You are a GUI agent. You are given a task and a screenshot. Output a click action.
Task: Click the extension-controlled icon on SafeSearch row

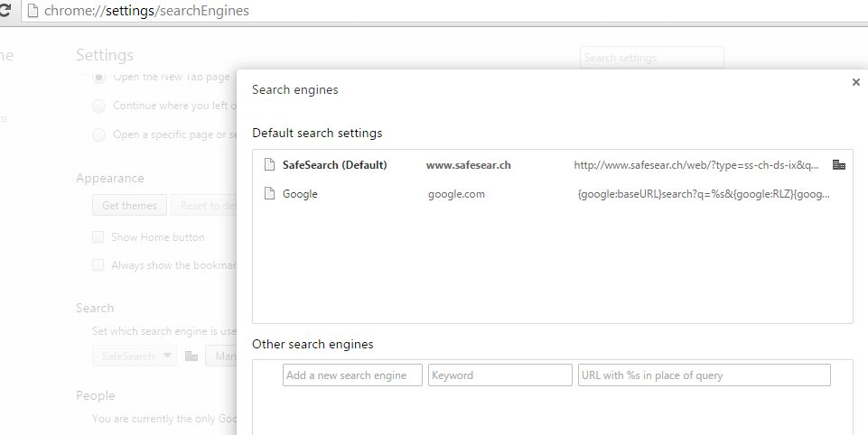[x=838, y=165]
